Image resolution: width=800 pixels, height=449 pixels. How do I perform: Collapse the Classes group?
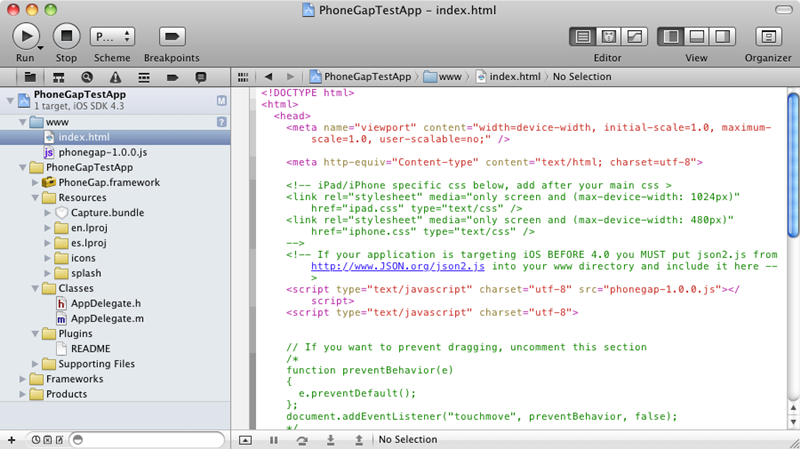[35, 288]
